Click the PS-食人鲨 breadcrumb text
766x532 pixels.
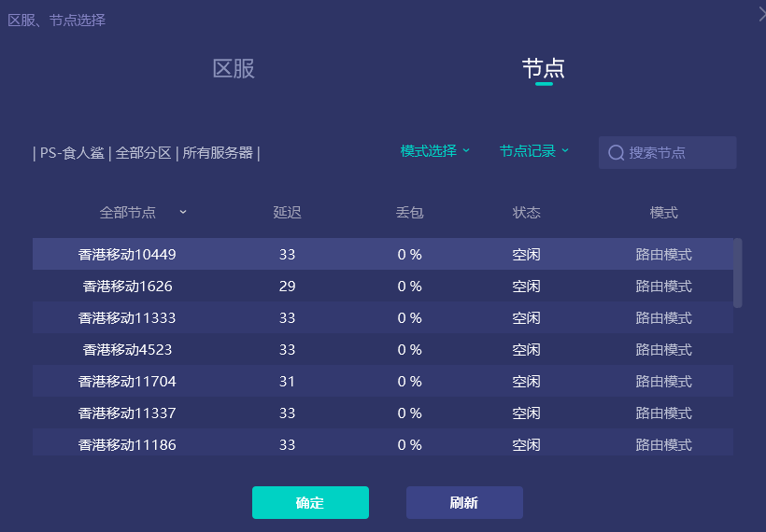72,153
